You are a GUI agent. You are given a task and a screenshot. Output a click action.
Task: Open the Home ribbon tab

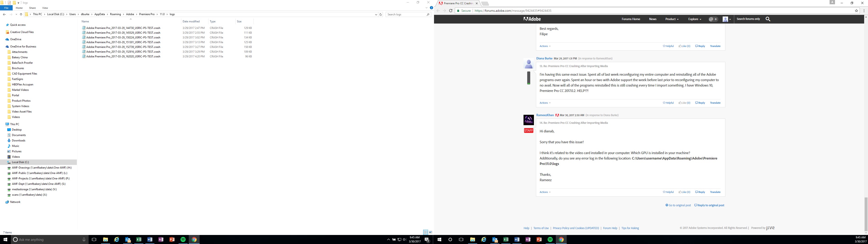pos(19,8)
